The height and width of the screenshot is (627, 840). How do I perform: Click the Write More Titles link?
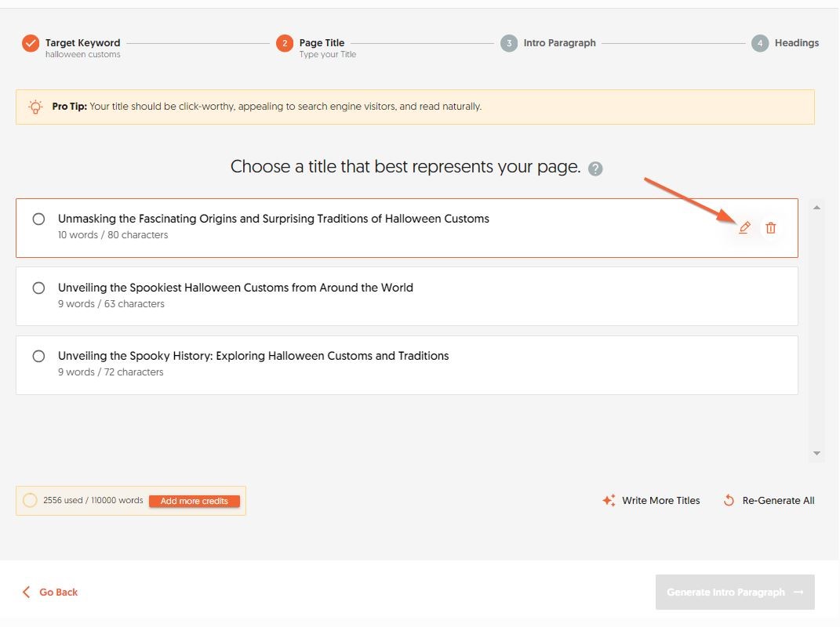(x=660, y=500)
